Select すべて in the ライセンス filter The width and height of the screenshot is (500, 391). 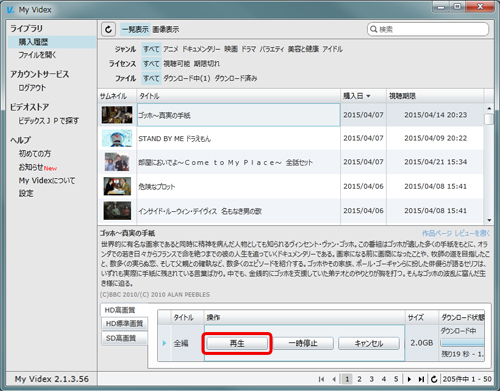click(151, 63)
